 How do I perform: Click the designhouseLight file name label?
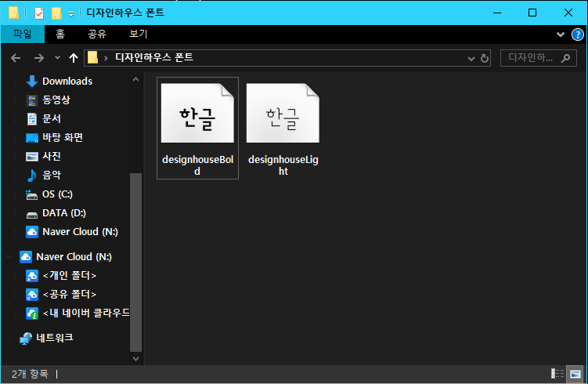[x=283, y=165]
